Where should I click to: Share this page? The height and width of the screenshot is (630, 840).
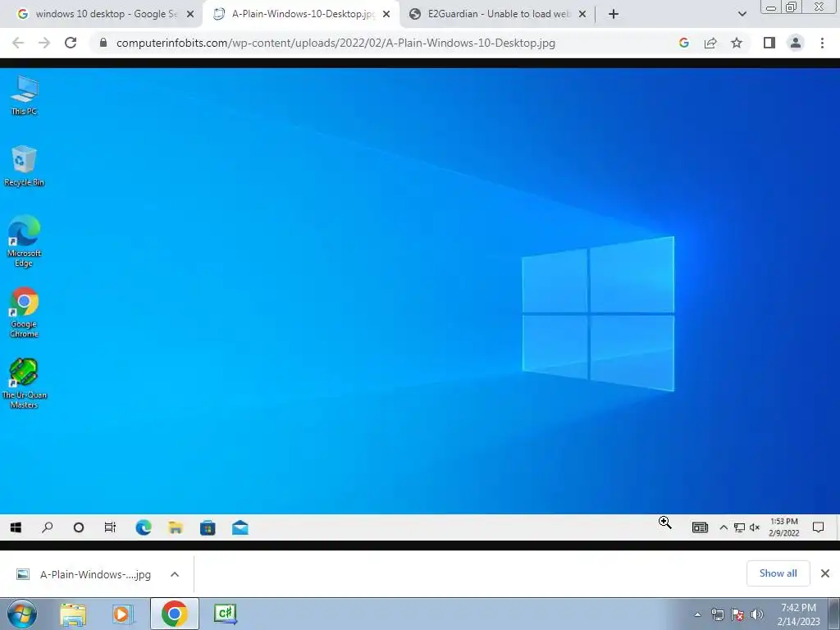(710, 43)
